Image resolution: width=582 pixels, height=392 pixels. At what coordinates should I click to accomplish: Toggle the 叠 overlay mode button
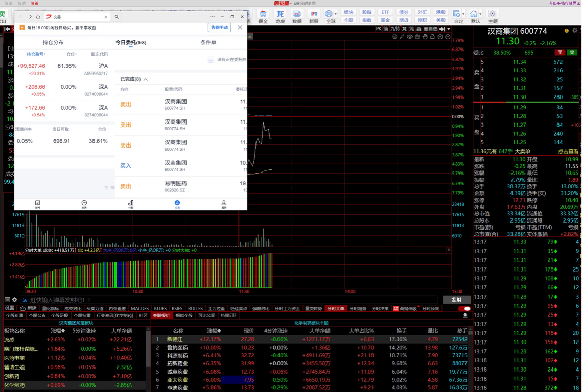pos(418,29)
